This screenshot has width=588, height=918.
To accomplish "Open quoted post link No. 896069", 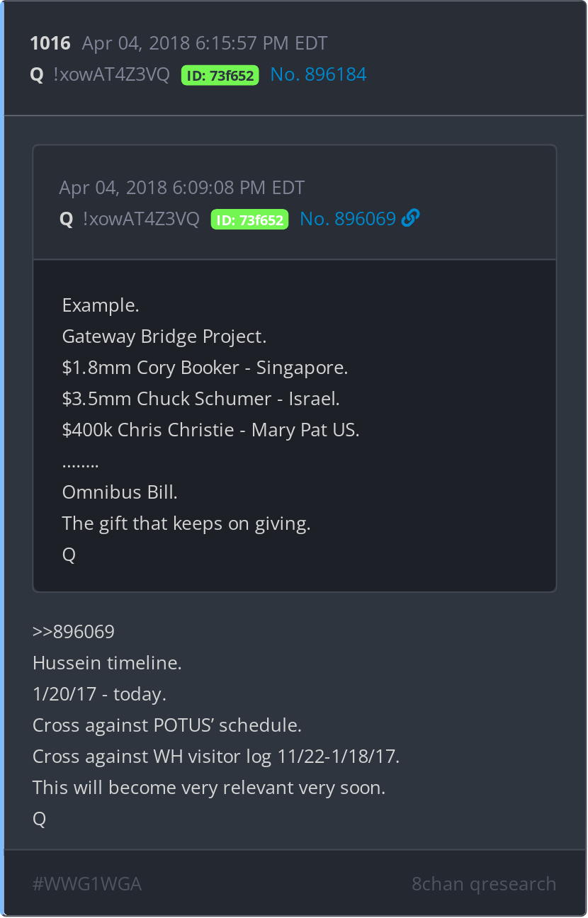I will [x=348, y=220].
